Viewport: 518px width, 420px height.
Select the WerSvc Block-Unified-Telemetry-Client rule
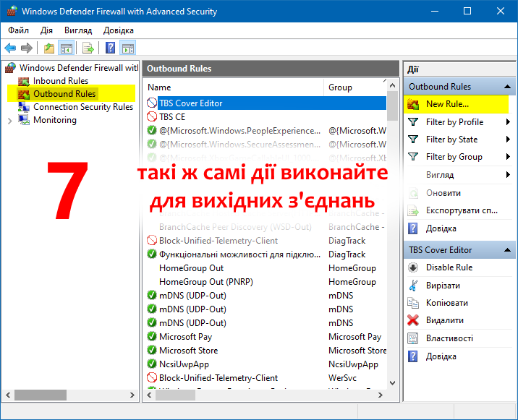[266, 378]
